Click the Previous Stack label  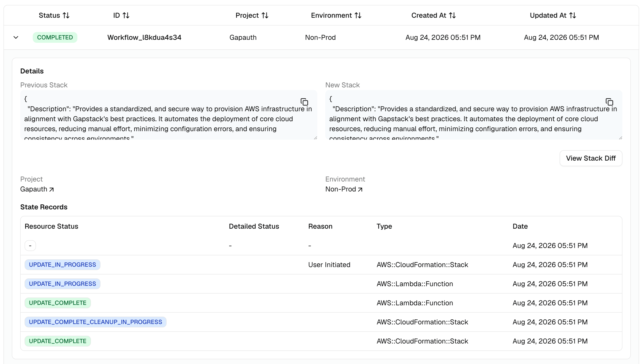(x=44, y=85)
